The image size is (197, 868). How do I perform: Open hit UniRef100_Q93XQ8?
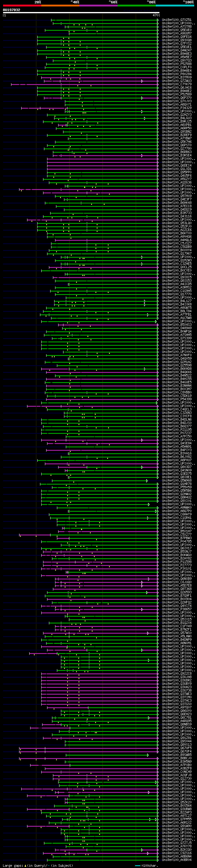(177, 40)
